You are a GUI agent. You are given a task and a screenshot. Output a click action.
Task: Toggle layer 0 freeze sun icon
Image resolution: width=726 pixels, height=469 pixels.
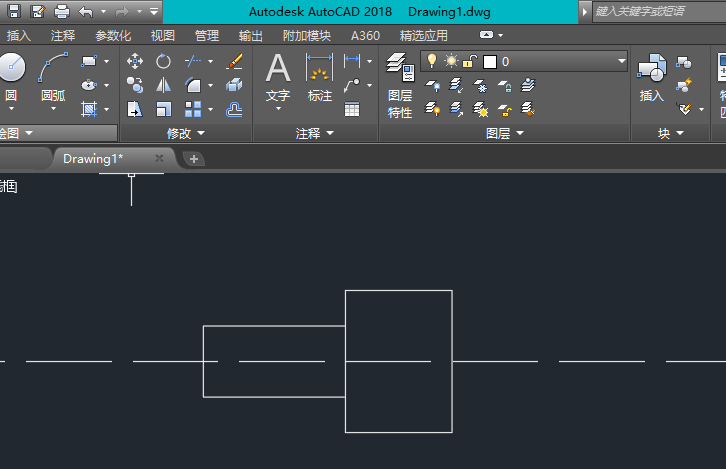451,61
